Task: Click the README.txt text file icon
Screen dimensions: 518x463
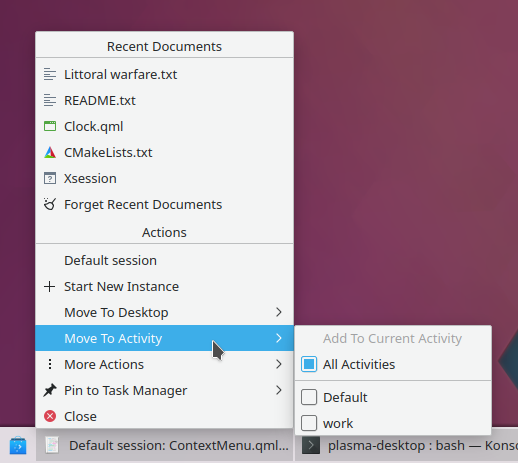Action: 50,100
